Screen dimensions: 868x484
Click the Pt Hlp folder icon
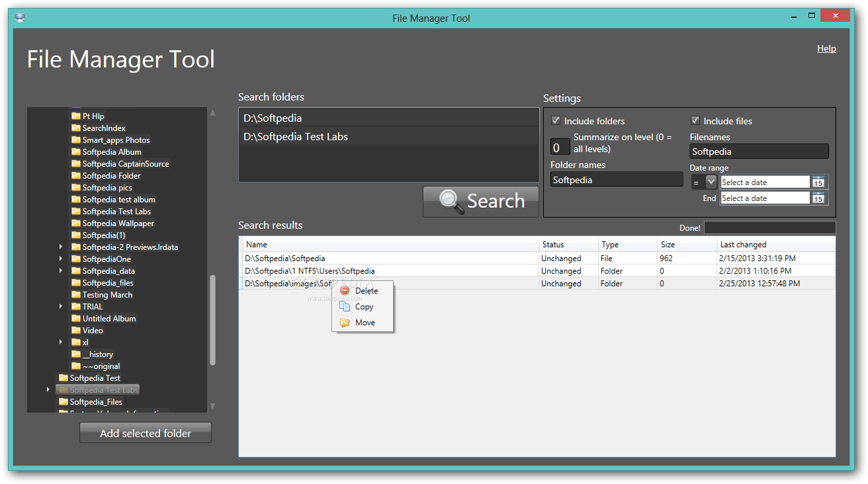coord(76,116)
